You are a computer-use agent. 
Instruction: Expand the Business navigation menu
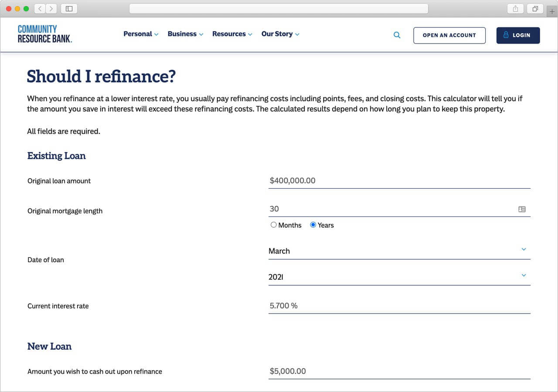point(185,34)
